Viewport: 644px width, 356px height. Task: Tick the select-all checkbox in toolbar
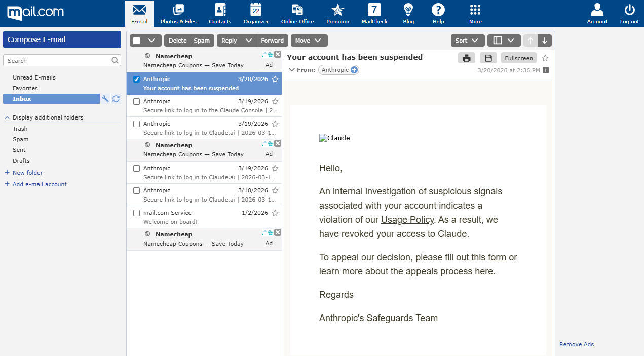point(137,41)
